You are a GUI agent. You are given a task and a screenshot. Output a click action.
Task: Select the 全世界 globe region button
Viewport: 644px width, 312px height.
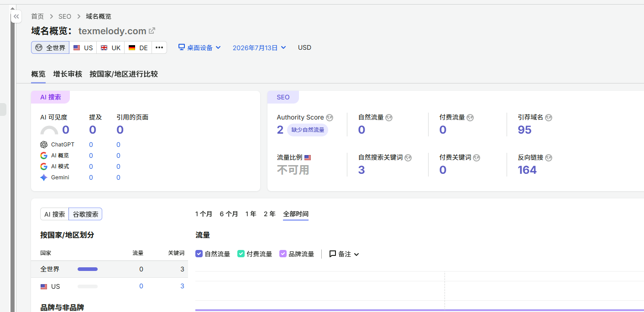pos(50,47)
